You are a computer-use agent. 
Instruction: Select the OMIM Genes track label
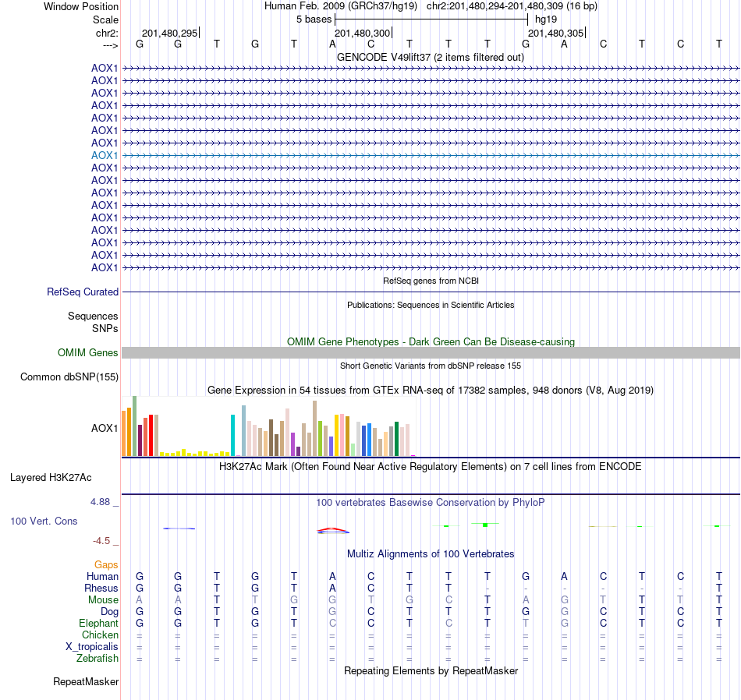88,353
